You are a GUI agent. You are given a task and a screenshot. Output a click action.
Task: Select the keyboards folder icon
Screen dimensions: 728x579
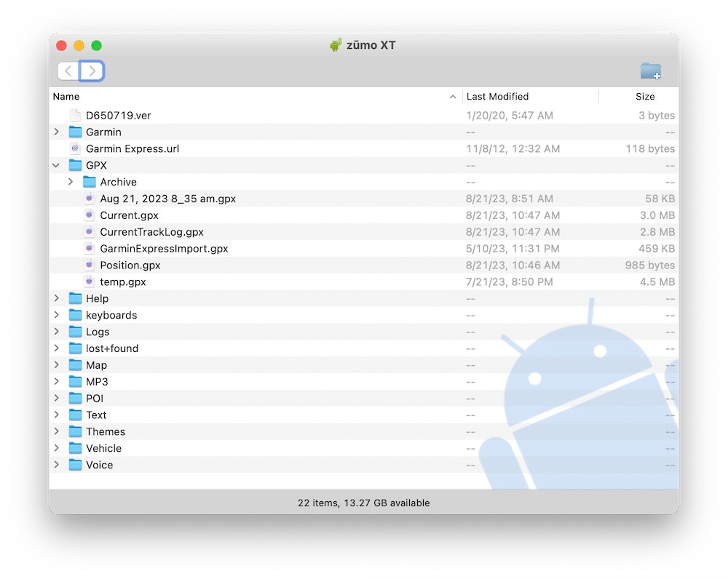click(x=75, y=315)
